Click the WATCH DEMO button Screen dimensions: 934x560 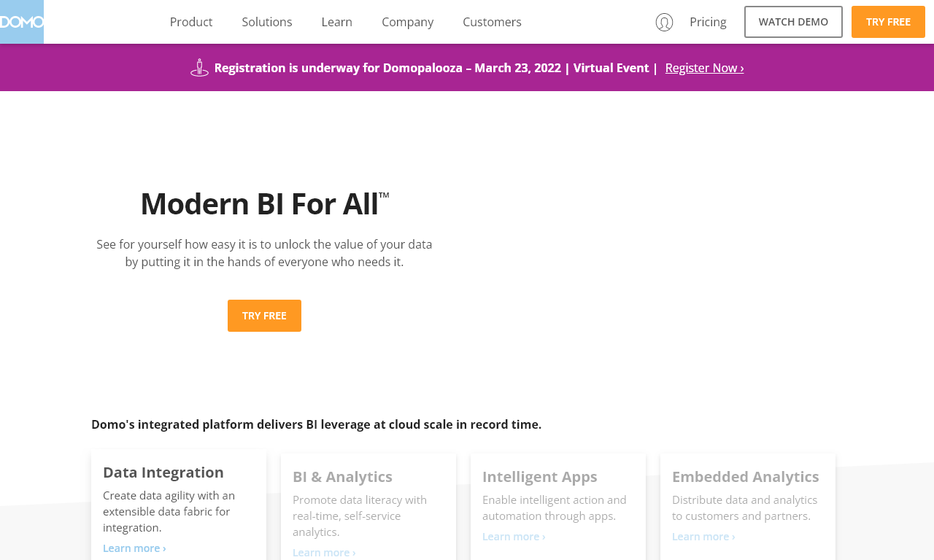coord(793,22)
